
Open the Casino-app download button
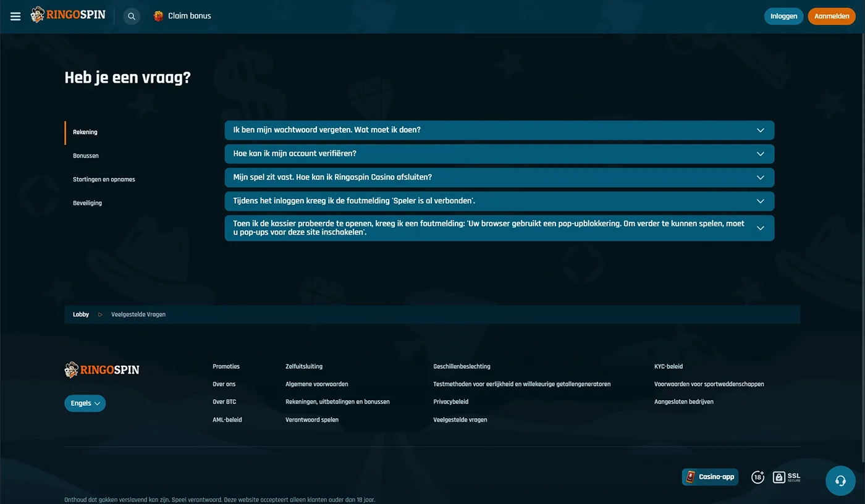710,477
